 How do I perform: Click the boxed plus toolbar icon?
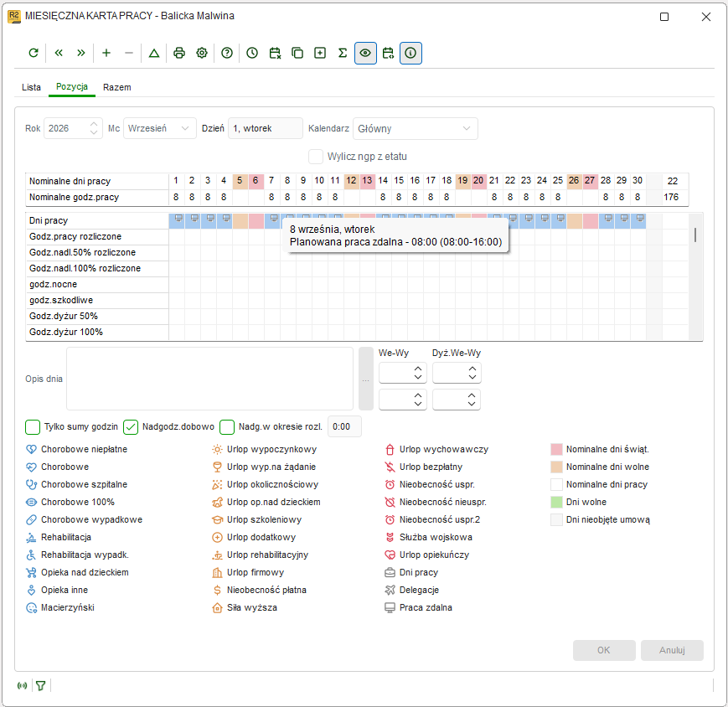coord(320,53)
